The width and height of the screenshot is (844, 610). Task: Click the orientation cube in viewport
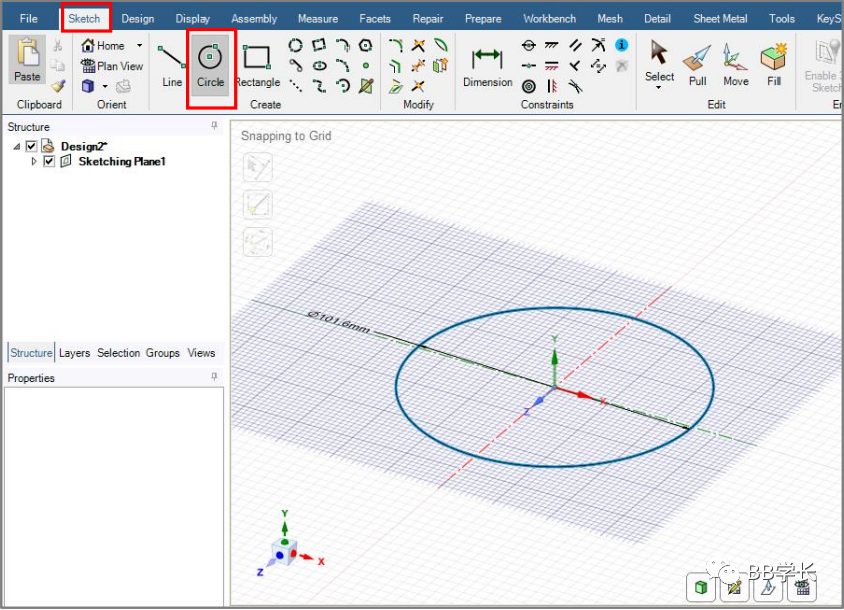[x=285, y=552]
